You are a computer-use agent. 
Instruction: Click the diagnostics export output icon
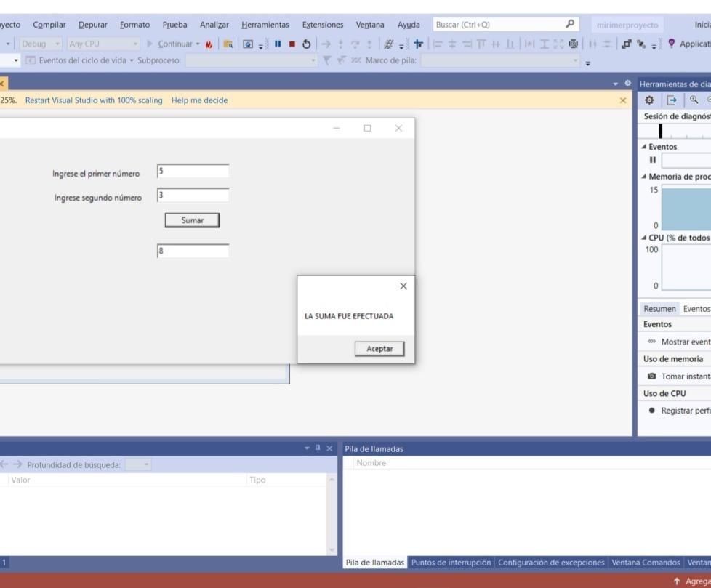point(672,100)
